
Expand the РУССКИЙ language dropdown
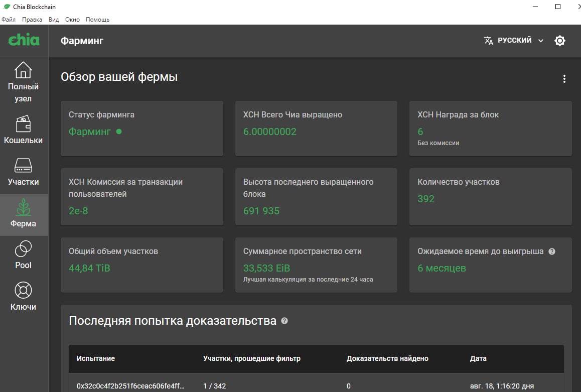click(514, 40)
